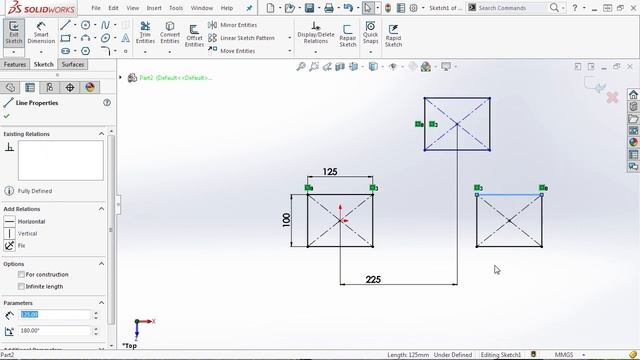Click angle parameter field 180.00°
Screen dimensions: 640x360
[55, 331]
